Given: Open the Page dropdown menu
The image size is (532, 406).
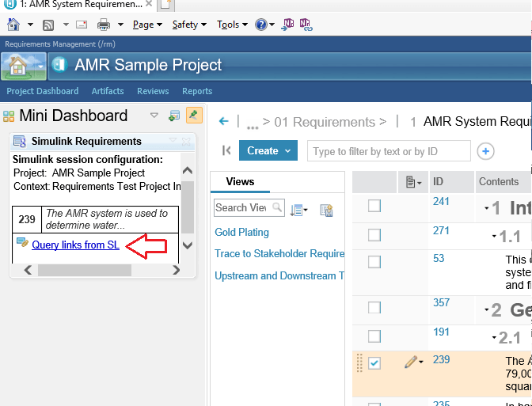Looking at the screenshot, I should coord(146,25).
